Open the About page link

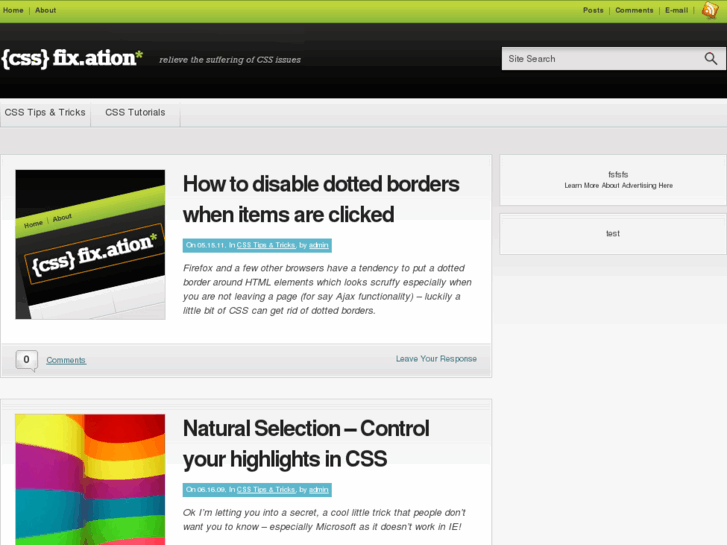[45, 10]
